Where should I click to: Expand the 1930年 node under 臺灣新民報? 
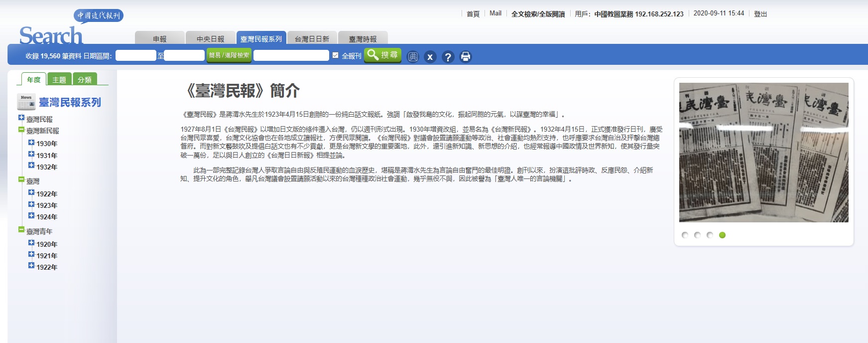tap(31, 143)
